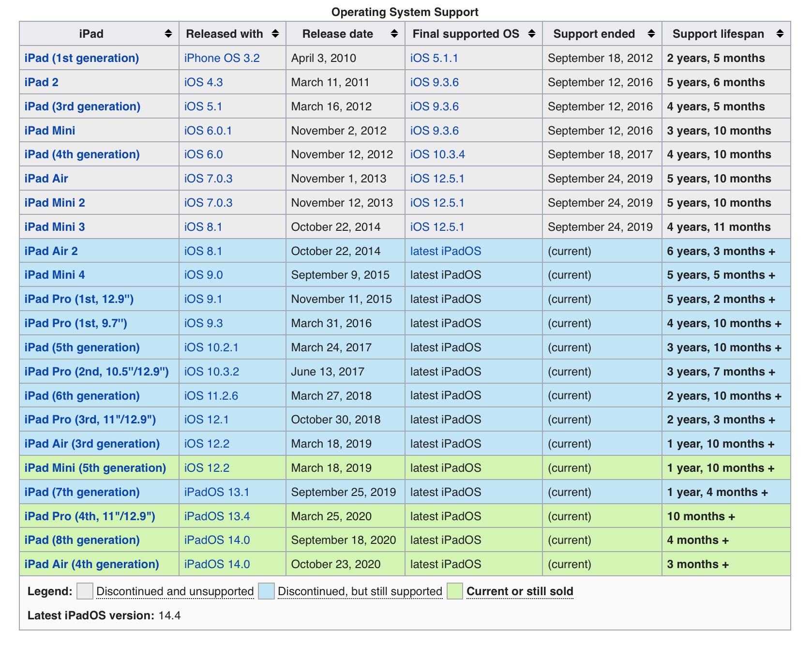Open the iPad Mini (5th generation) link
The image size is (812, 645).
[x=95, y=468]
